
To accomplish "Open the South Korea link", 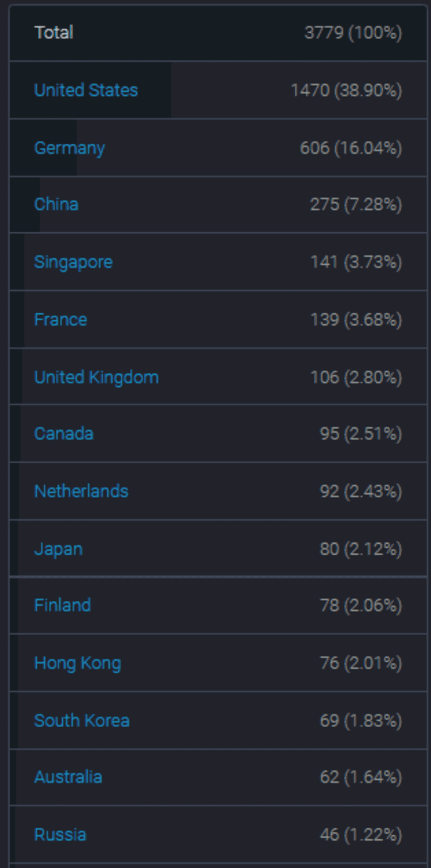I will tap(82, 720).
